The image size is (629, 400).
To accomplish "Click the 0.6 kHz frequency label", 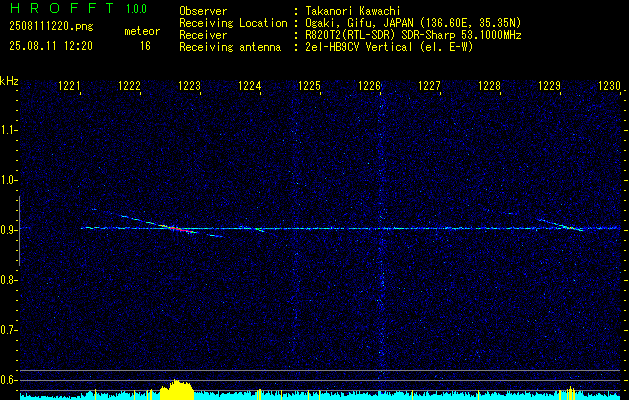I will point(8,380).
